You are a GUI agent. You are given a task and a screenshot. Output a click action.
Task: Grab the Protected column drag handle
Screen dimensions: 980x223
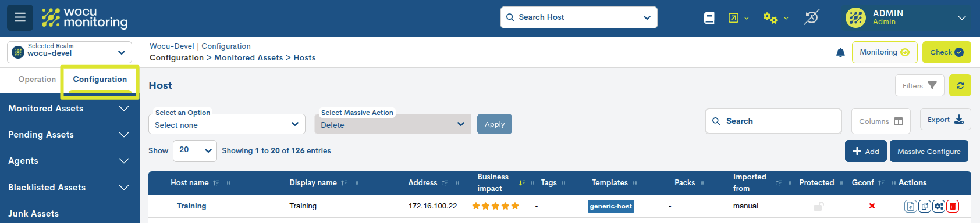coord(841,183)
